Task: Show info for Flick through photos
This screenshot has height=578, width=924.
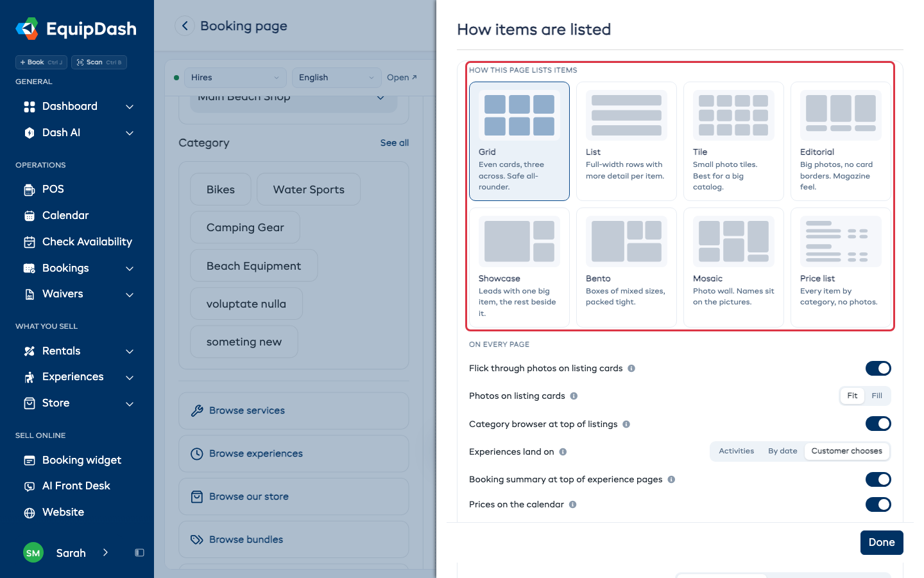Action: click(631, 369)
